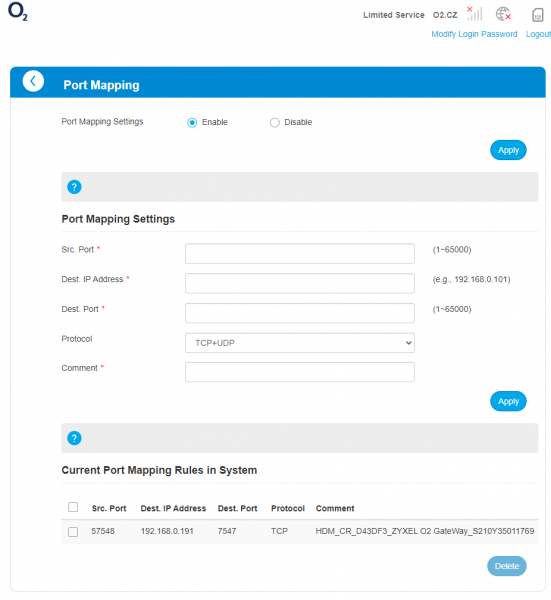Focus the Dest. IP Address input field

click(x=300, y=283)
